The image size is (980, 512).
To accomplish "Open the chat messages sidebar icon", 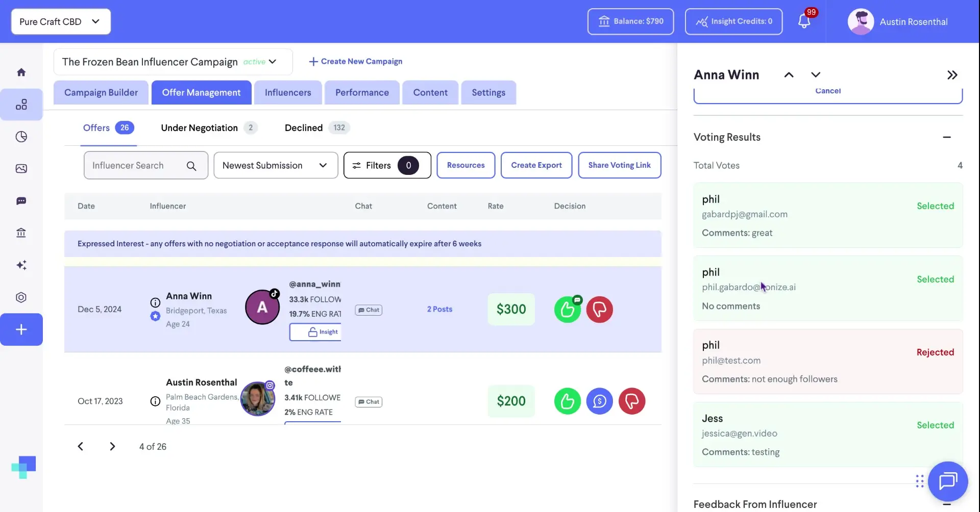I will (21, 201).
